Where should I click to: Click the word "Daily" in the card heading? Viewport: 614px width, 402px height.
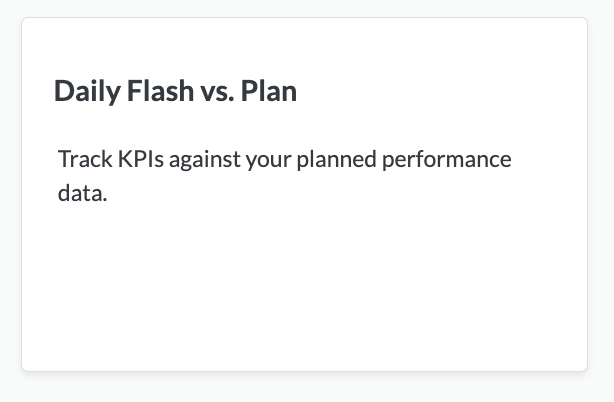click(x=86, y=91)
